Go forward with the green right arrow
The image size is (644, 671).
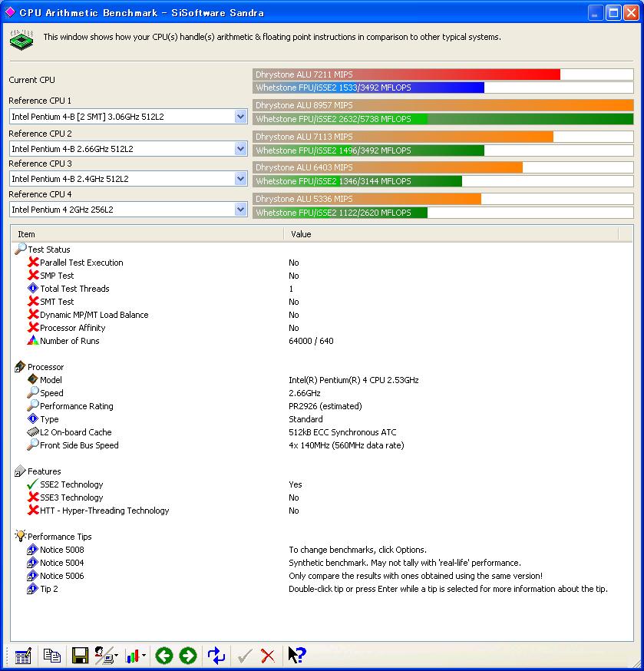188,655
